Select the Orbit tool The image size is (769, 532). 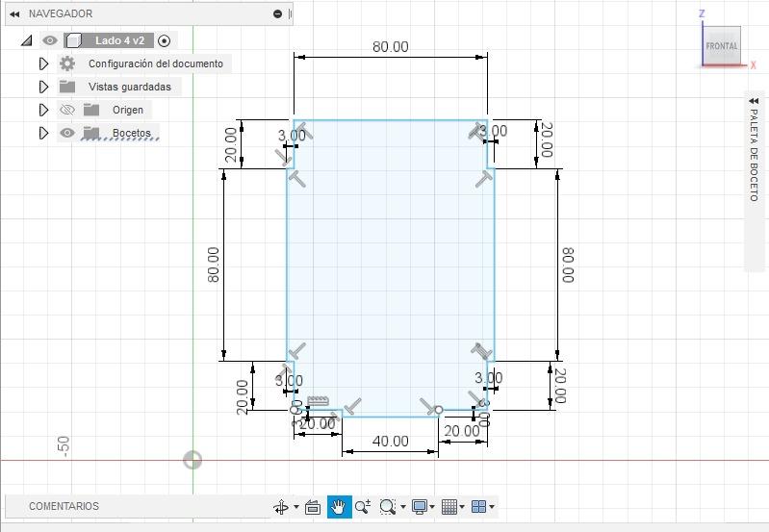click(281, 506)
